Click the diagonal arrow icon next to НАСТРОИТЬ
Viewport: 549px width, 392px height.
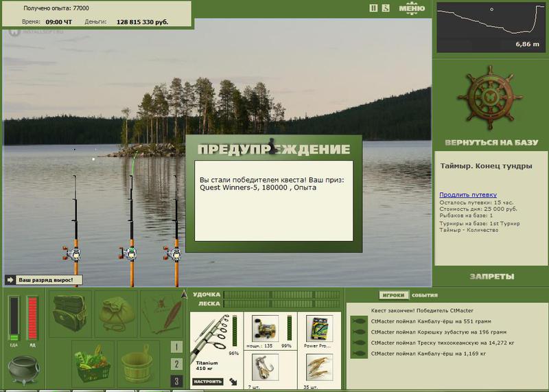pyautogui.click(x=233, y=382)
